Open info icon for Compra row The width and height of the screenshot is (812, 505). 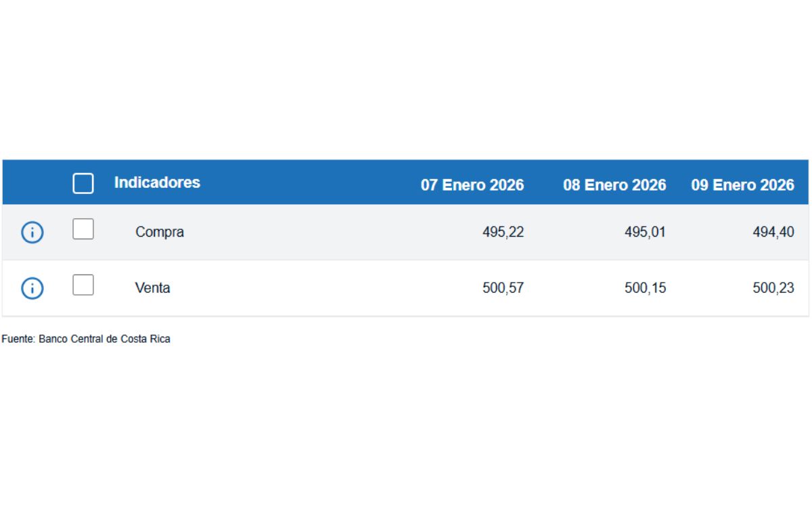coord(32,233)
